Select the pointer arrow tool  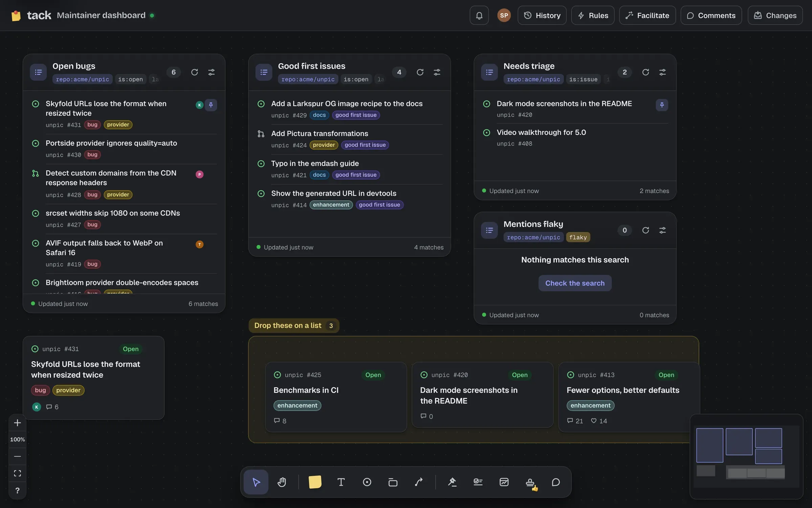(256, 482)
